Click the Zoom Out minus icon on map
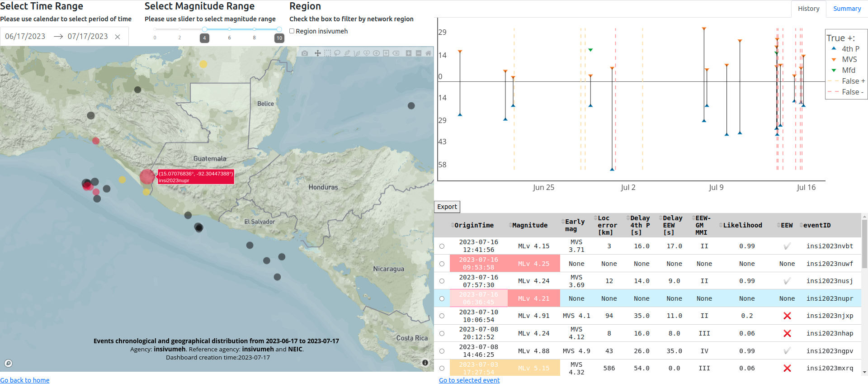 point(419,53)
